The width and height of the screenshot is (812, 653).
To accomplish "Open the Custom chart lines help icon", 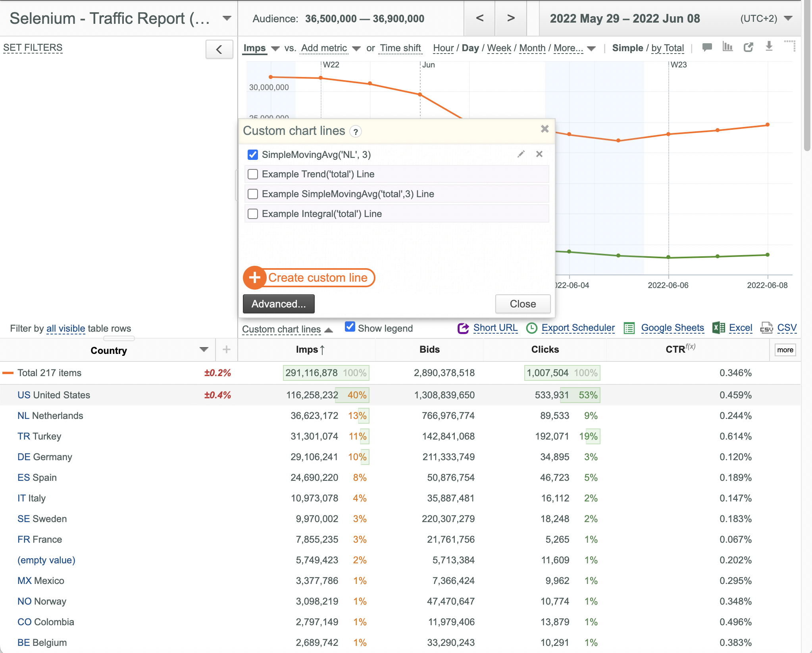I will click(356, 132).
